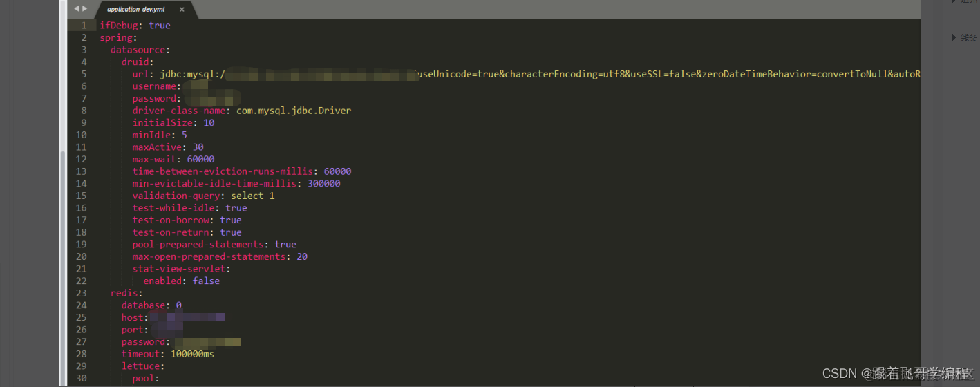Click the value 10 of initialSize

[x=209, y=122]
